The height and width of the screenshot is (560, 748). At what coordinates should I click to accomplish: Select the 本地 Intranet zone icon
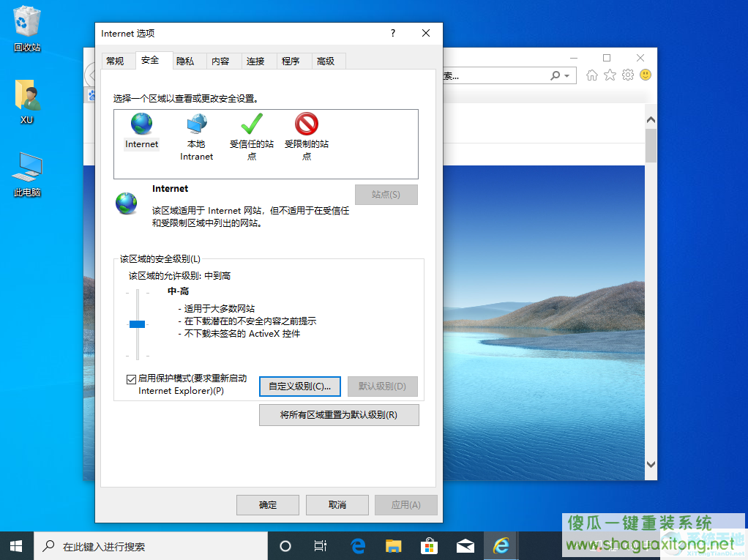pos(197,124)
